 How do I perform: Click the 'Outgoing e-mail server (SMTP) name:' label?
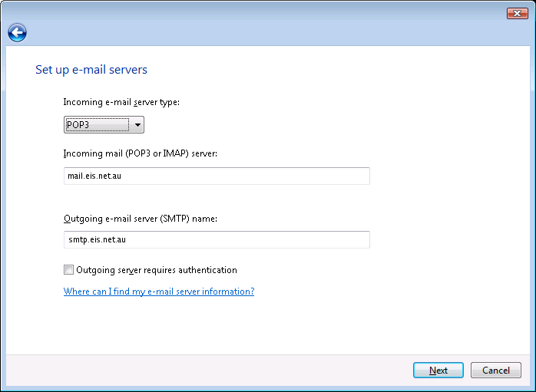[141, 219]
